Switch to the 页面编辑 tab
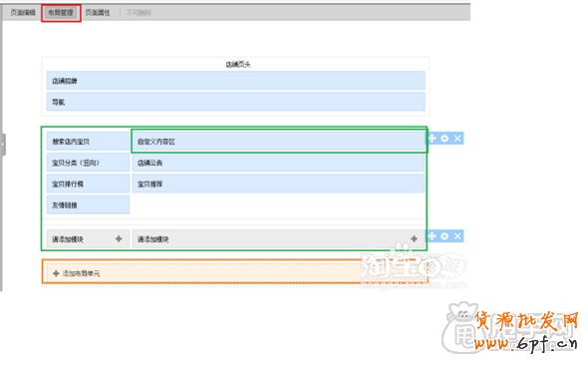 pos(23,13)
